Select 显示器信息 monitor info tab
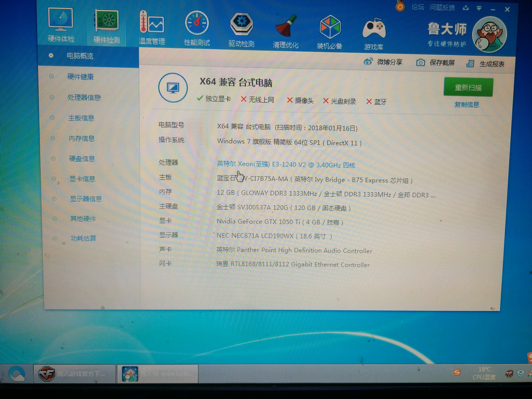The width and height of the screenshot is (532, 399). (x=86, y=199)
